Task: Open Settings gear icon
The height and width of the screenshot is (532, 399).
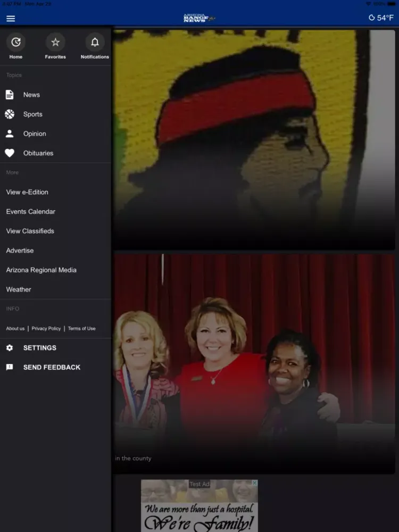Action: click(10, 348)
